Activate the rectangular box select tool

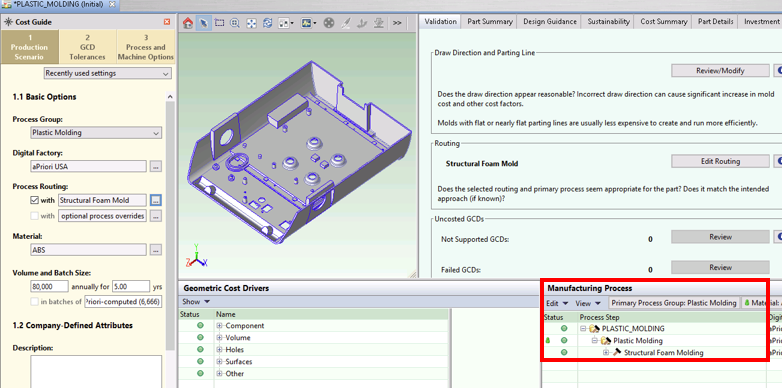(219, 22)
